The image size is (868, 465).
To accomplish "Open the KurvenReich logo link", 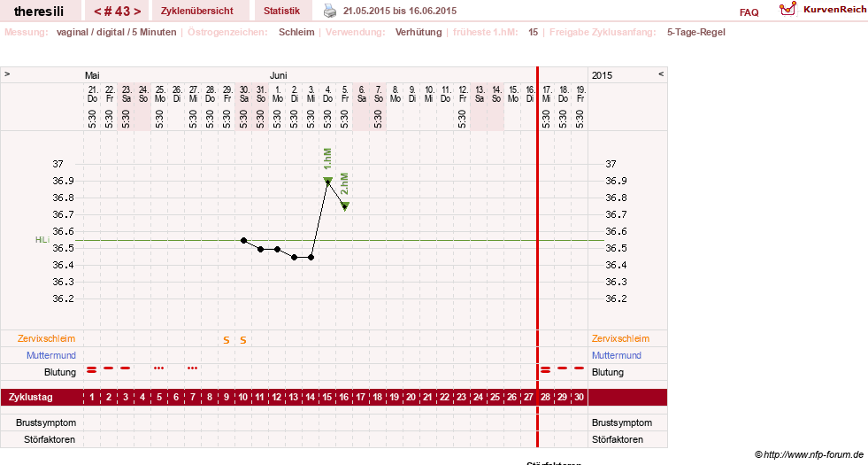I will (x=823, y=10).
